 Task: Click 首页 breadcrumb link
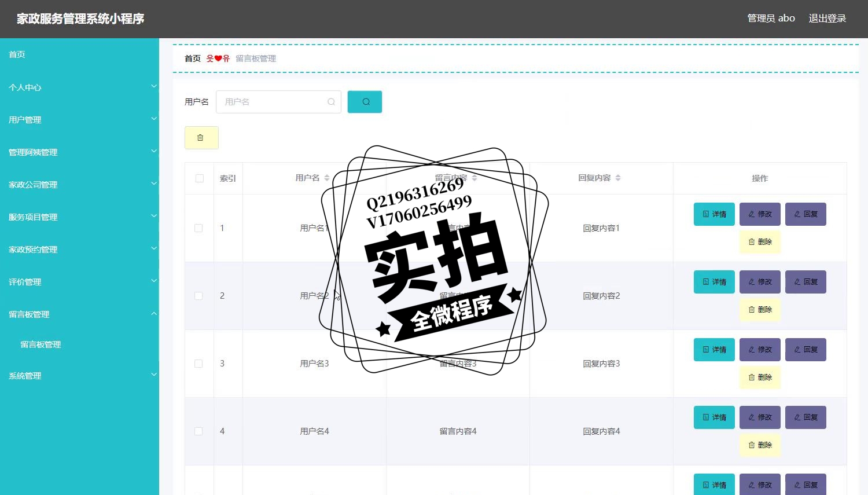tap(193, 58)
